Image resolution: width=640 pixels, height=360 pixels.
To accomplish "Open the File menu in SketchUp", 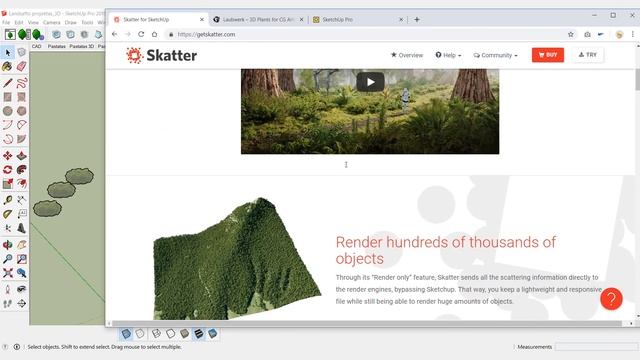I will (6, 22).
